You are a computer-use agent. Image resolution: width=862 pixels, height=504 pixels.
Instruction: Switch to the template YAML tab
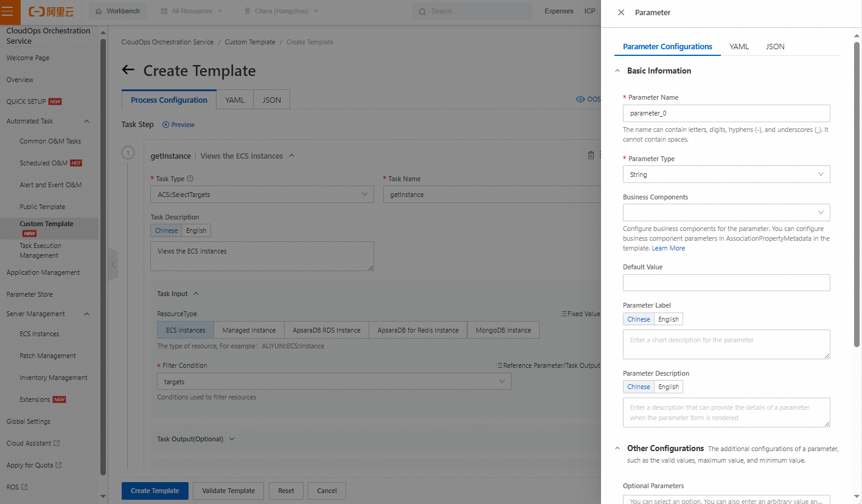click(x=235, y=100)
